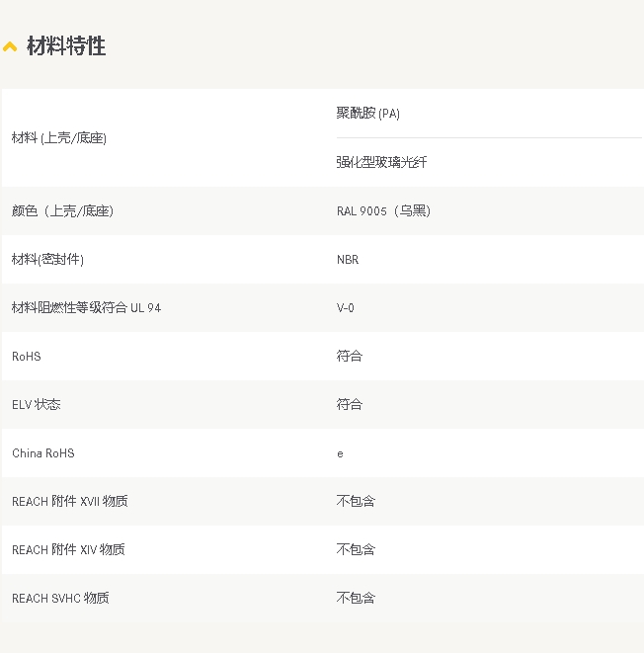Select the 材料 (上壳/底座) row label
The image size is (644, 653).
[59, 138]
